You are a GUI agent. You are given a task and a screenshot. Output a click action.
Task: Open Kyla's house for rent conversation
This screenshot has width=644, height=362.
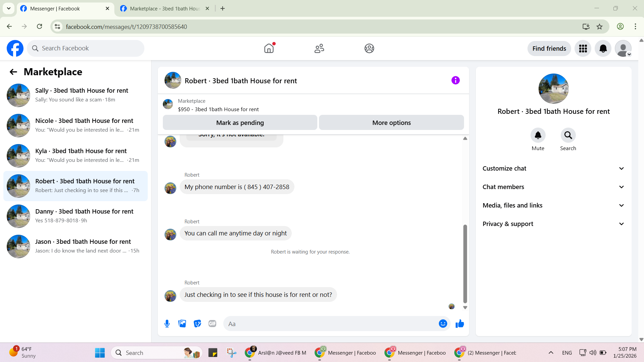(76, 156)
